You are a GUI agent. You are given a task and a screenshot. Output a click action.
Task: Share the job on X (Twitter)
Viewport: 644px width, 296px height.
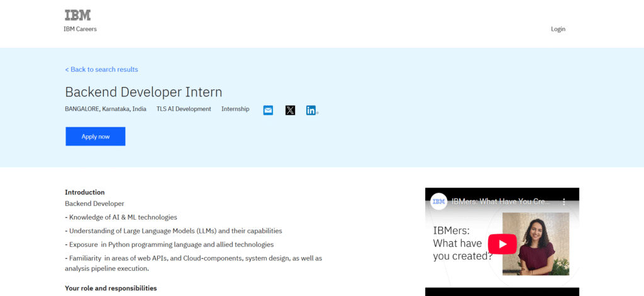tap(290, 110)
